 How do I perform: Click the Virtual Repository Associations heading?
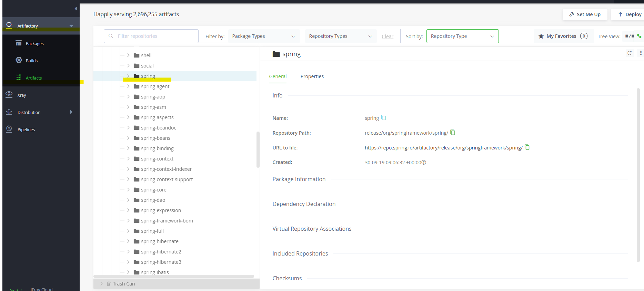[x=312, y=229]
